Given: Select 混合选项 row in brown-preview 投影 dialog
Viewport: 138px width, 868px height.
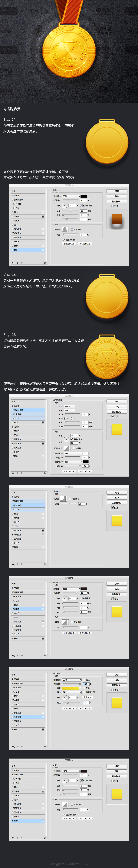Looking at the screenshot, I should 28,195.
